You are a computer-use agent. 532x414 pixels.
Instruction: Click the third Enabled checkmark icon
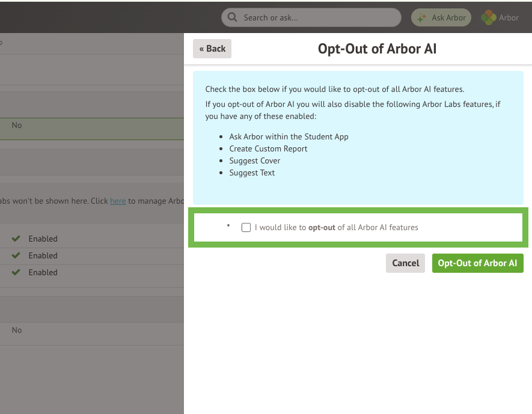(x=16, y=272)
